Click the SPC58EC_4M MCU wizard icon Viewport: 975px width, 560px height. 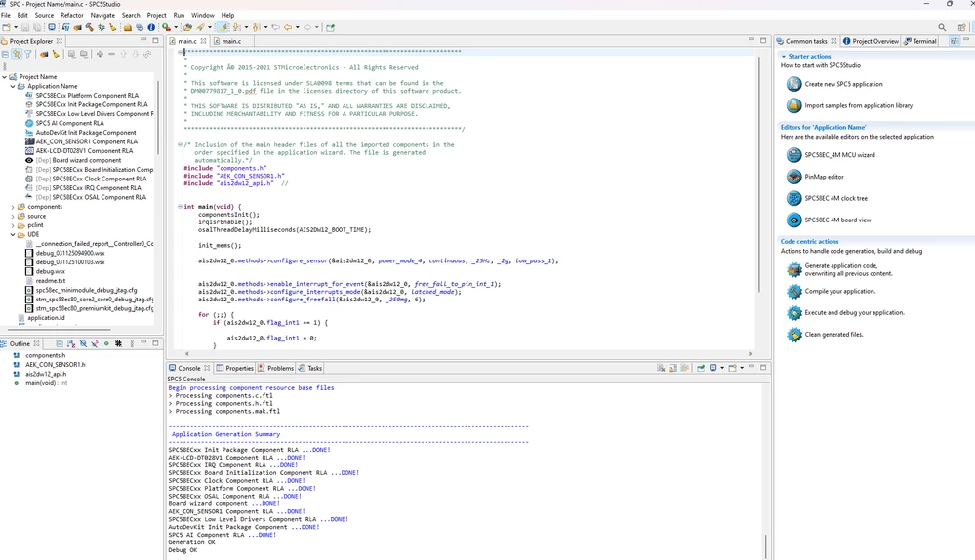coord(793,155)
